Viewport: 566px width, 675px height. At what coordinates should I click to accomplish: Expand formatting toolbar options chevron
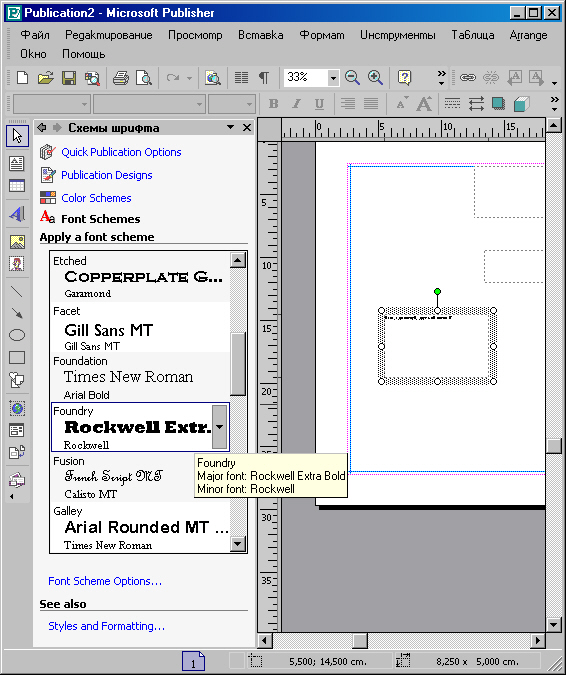[x=554, y=104]
